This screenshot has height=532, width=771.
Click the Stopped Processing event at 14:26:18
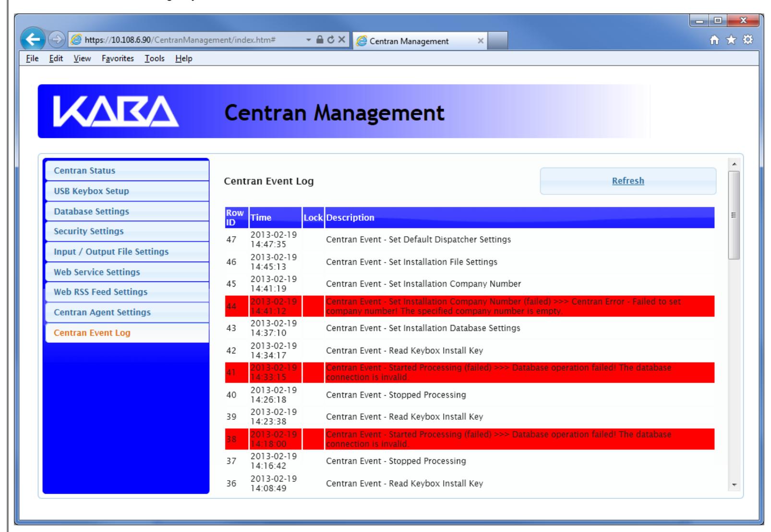coord(396,395)
